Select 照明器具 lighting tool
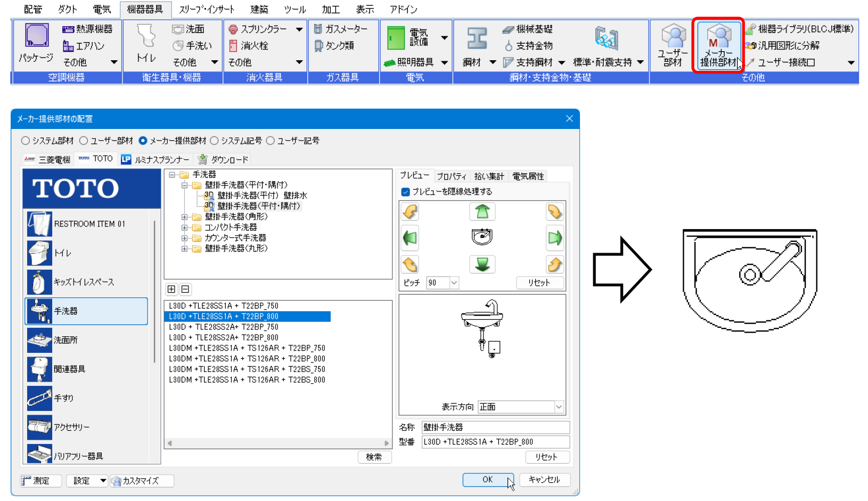The height and width of the screenshot is (501, 868). 408,62
